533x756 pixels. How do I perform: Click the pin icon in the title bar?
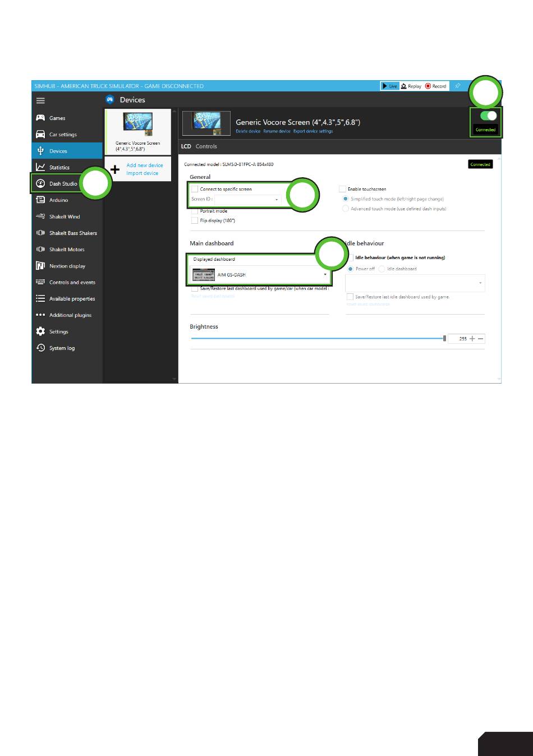pyautogui.click(x=458, y=86)
